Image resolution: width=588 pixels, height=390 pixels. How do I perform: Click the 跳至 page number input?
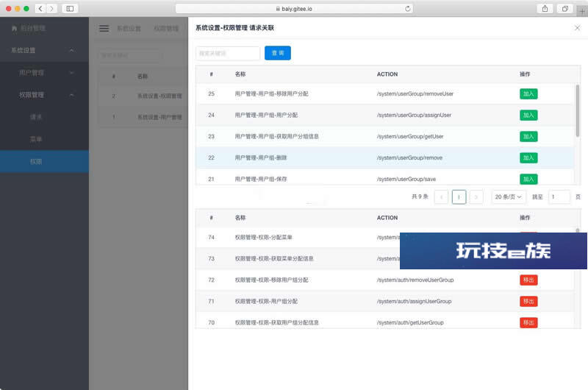pos(559,197)
